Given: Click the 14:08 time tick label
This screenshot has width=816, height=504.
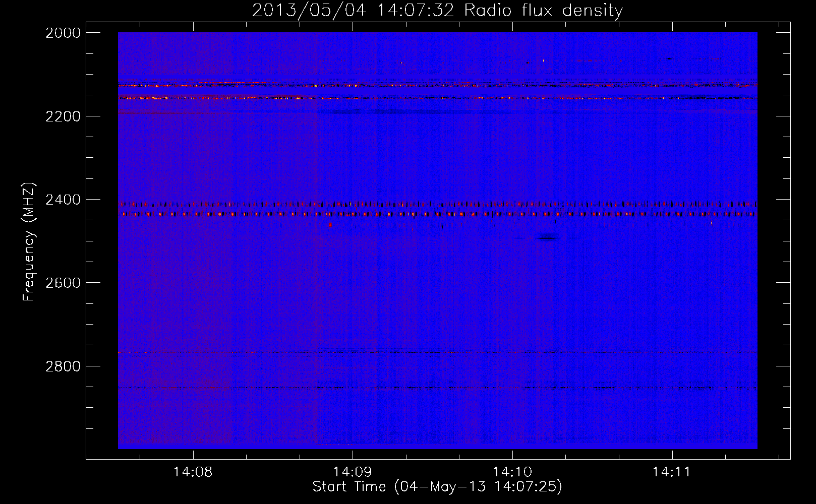Looking at the screenshot, I should (193, 472).
